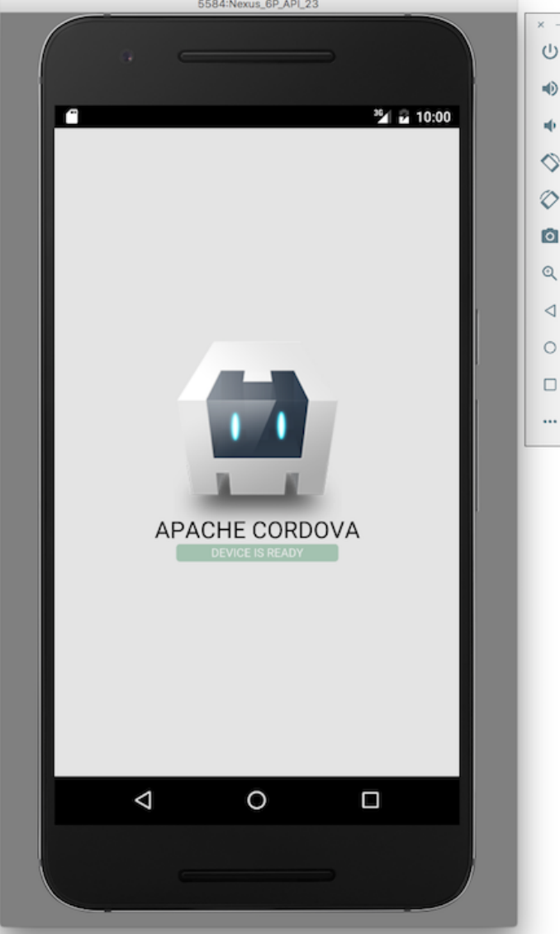Click the sidebar Home circle icon
Image resolution: width=560 pixels, height=934 pixels.
tap(550, 347)
